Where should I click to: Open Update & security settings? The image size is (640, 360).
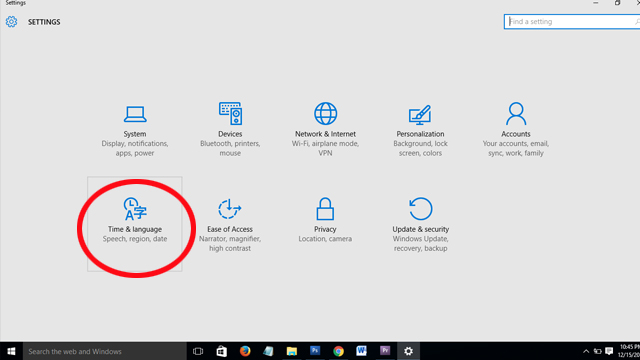coord(420,224)
